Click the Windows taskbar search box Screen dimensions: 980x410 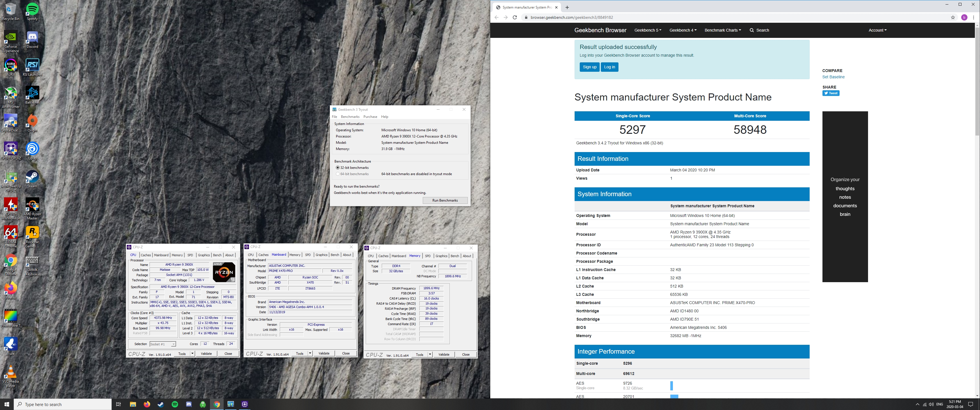[63, 404]
